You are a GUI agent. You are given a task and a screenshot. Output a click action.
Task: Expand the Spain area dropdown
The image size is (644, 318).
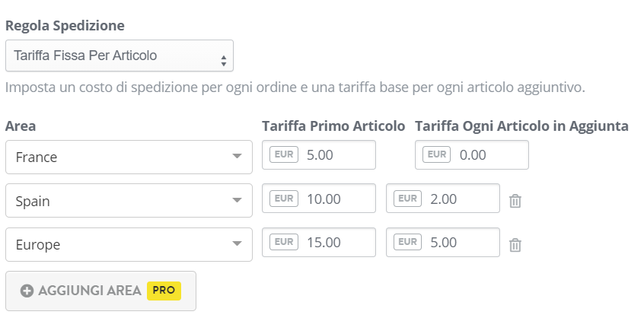coord(129,201)
